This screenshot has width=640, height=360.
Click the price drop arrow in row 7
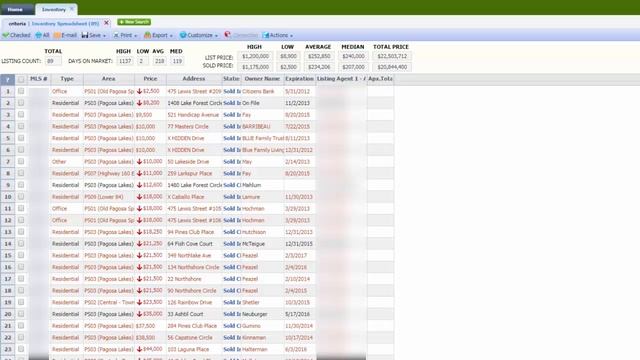[x=139, y=162]
